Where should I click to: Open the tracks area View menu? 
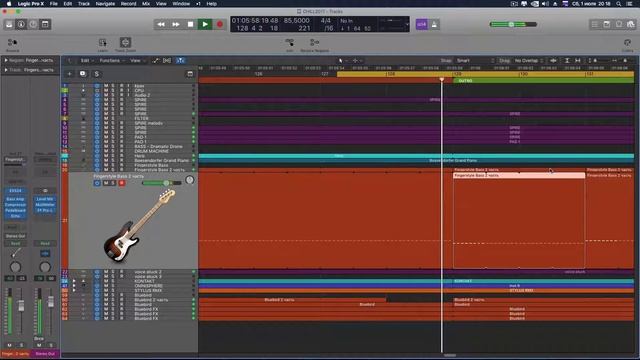pos(137,60)
